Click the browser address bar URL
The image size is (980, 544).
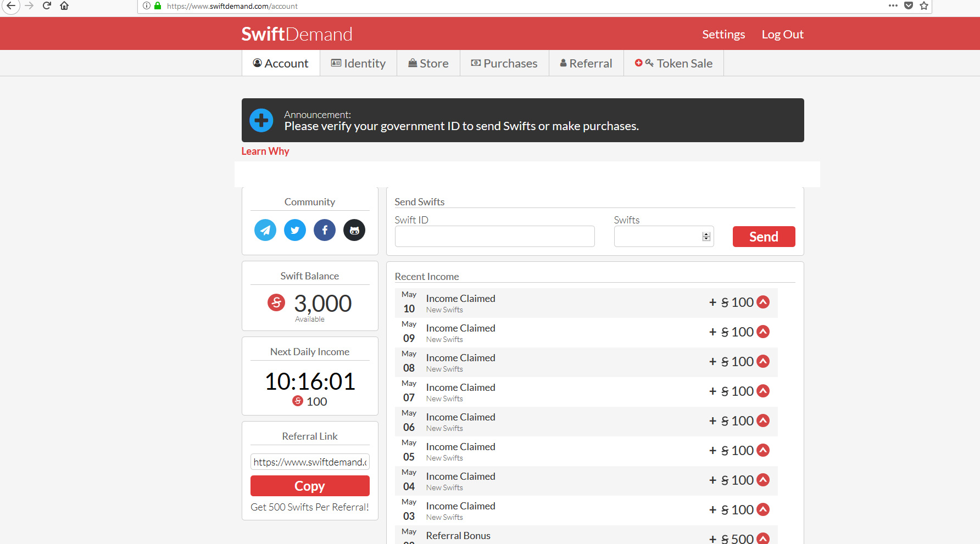point(232,6)
